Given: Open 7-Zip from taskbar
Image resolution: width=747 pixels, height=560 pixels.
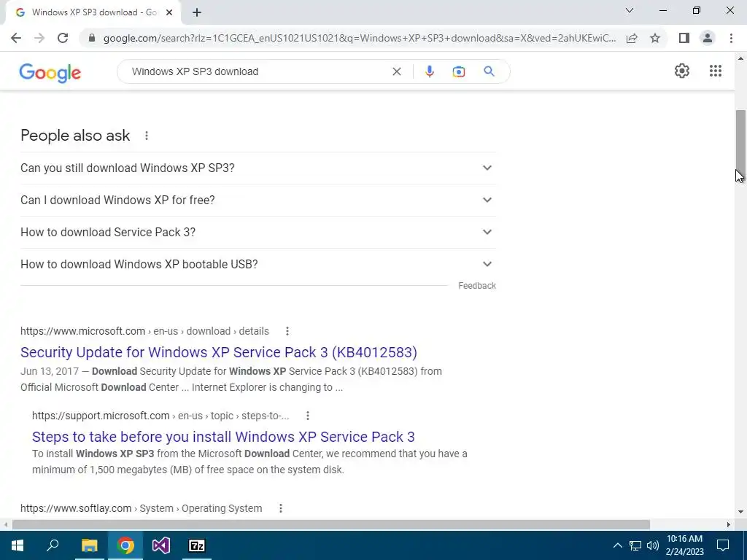Looking at the screenshot, I should (197, 545).
